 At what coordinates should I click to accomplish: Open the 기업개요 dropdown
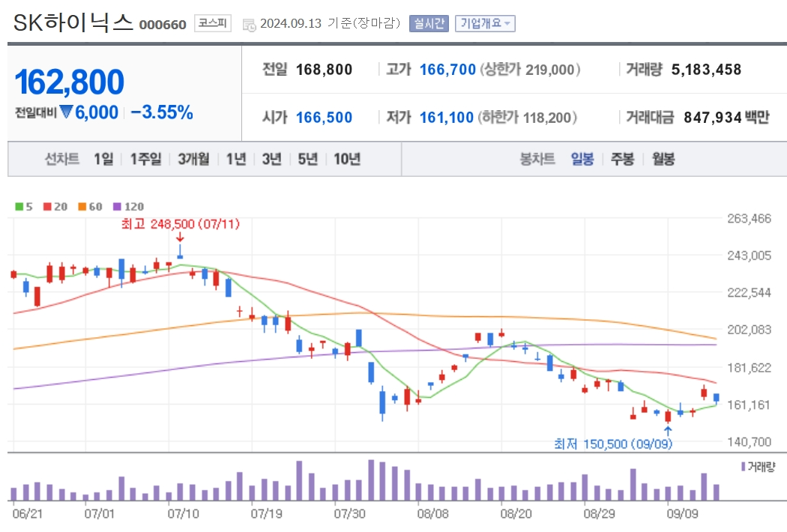pos(485,23)
